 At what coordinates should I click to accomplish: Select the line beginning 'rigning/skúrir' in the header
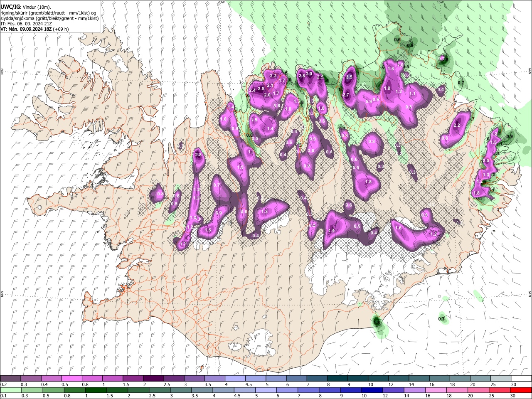pyautogui.click(x=48, y=13)
